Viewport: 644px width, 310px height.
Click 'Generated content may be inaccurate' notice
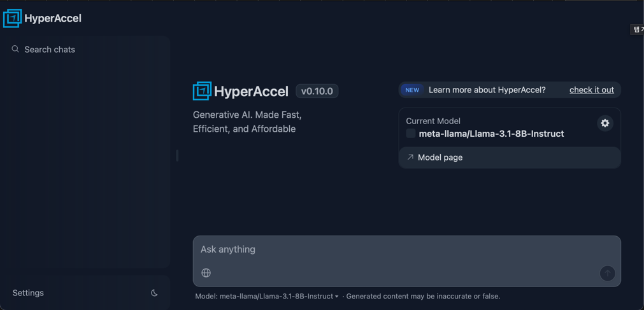[424, 297]
